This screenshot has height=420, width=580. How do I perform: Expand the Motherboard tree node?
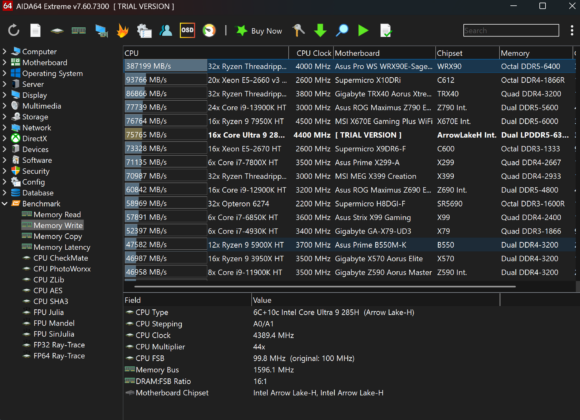pos(4,62)
